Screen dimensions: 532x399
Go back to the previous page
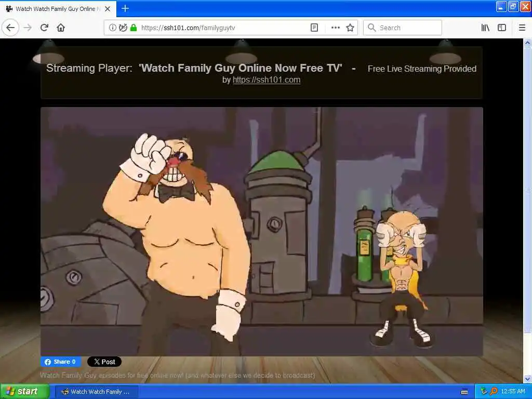click(10, 28)
